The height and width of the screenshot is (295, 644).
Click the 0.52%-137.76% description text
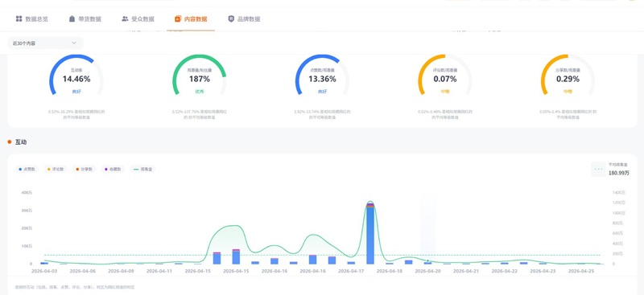click(199, 114)
